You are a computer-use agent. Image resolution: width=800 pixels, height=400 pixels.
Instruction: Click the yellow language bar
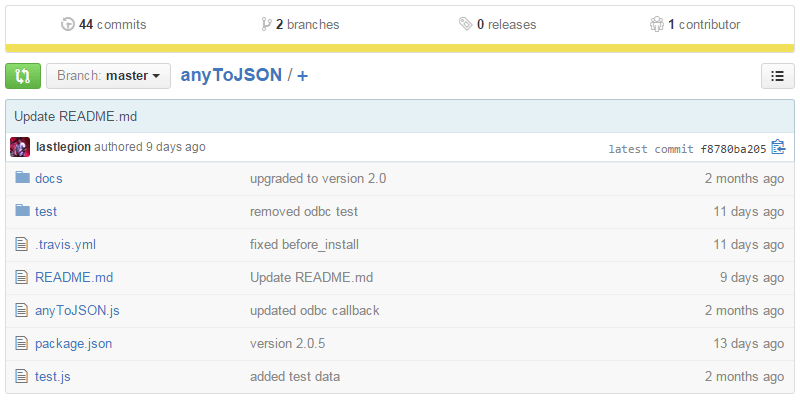pyautogui.click(x=400, y=47)
